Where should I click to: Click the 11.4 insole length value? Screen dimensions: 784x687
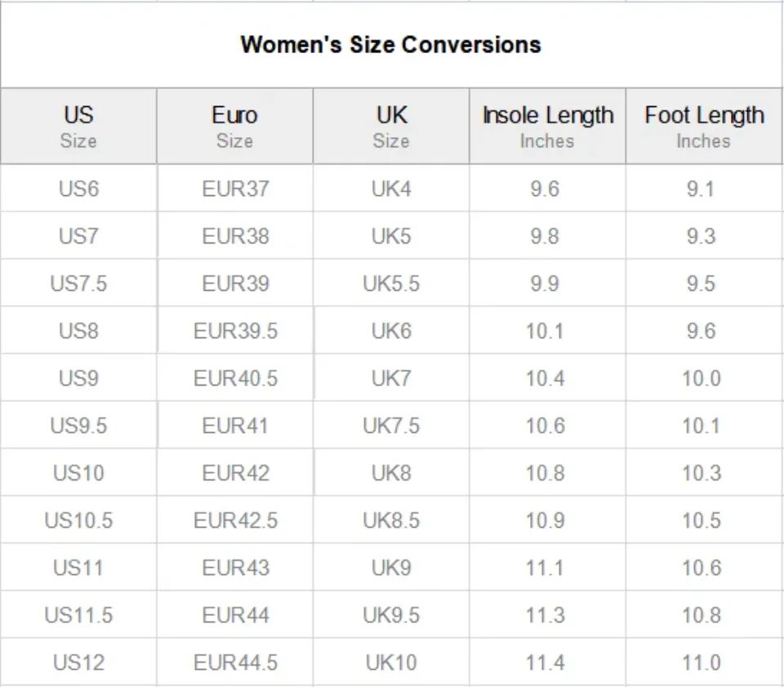(x=545, y=662)
